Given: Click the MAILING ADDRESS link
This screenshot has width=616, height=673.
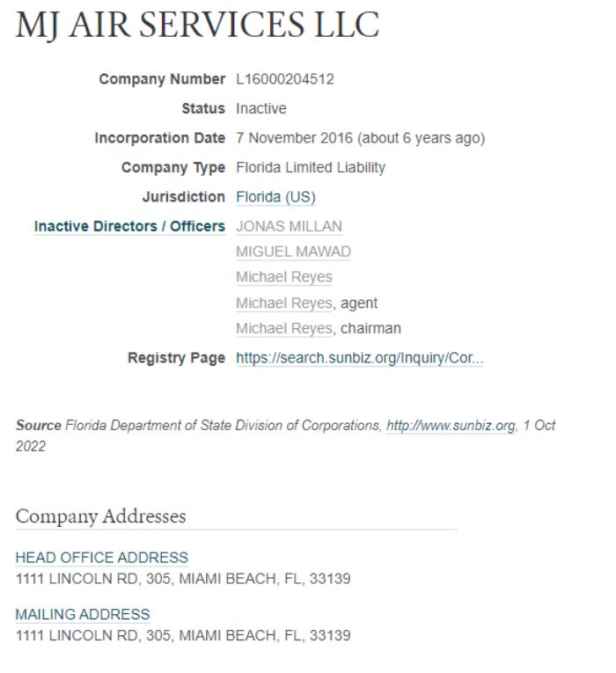Looking at the screenshot, I should pyautogui.click(x=83, y=614).
